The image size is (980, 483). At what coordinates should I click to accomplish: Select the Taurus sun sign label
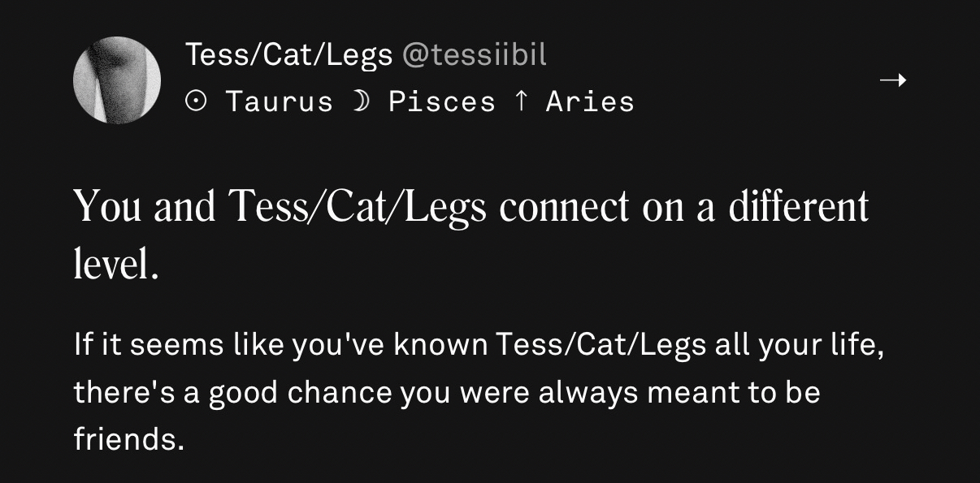[x=280, y=101]
